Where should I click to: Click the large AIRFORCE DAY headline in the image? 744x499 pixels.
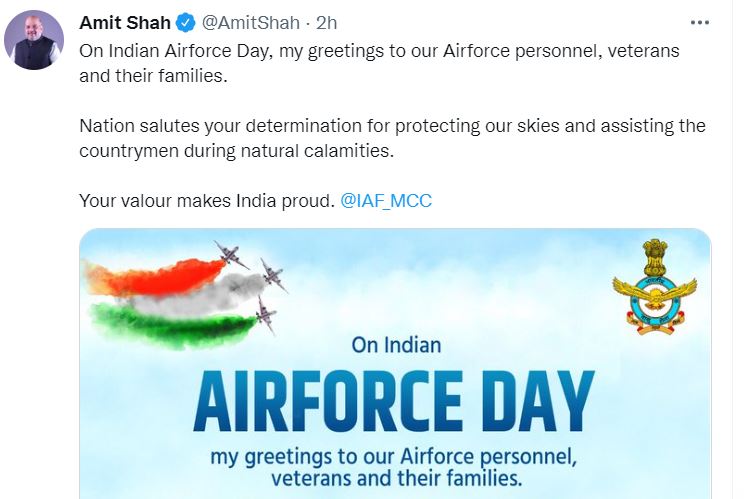click(x=394, y=403)
